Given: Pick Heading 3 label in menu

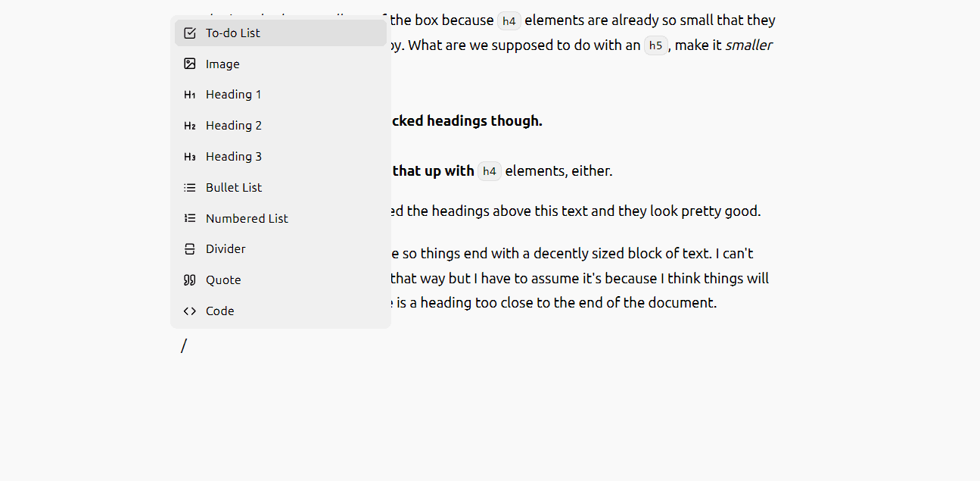Looking at the screenshot, I should pos(234,156).
